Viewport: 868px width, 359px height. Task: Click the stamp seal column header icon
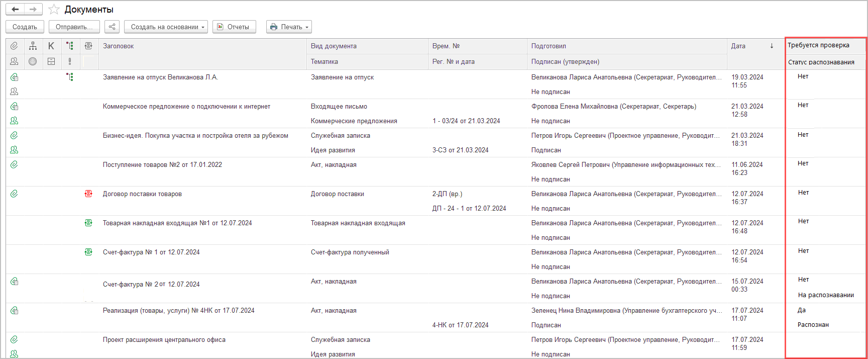coord(33,61)
